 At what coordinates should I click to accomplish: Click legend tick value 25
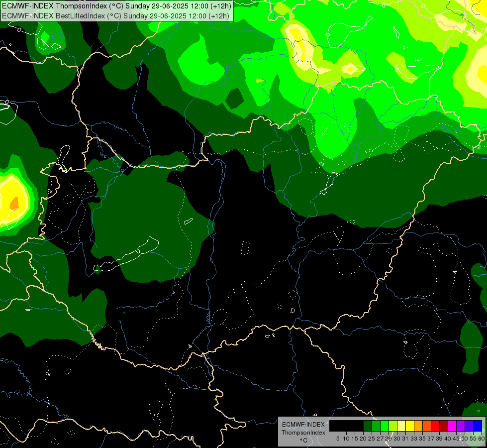coord(372,439)
